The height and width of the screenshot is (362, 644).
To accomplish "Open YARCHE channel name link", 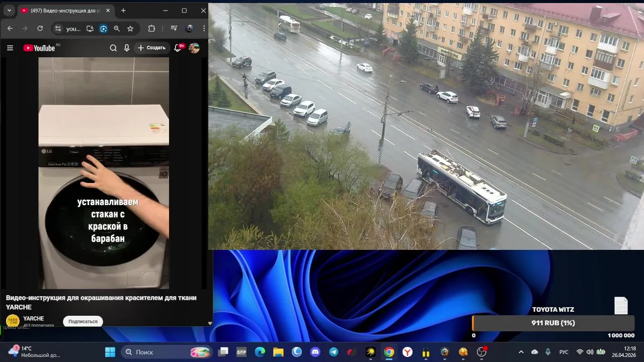I will (33, 318).
